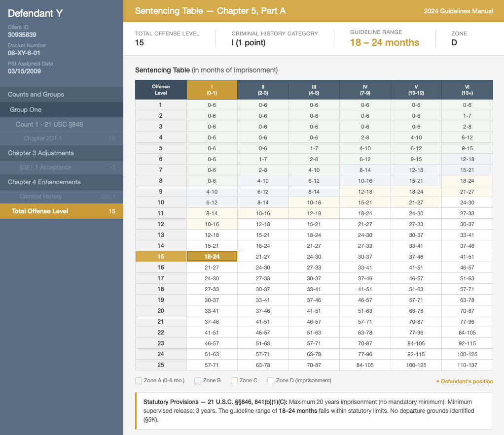Screen dimensions: 504x435
Task: Open the Chapter 2D1.1 entry
Action: (39, 138)
